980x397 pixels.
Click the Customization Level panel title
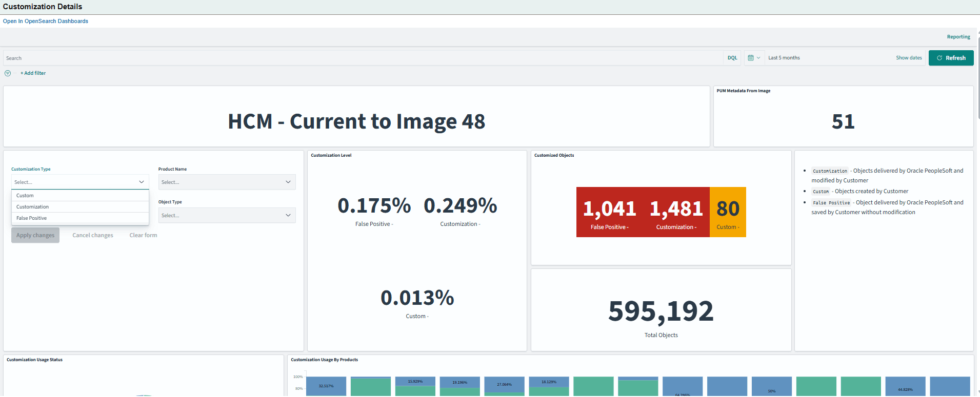pos(331,155)
